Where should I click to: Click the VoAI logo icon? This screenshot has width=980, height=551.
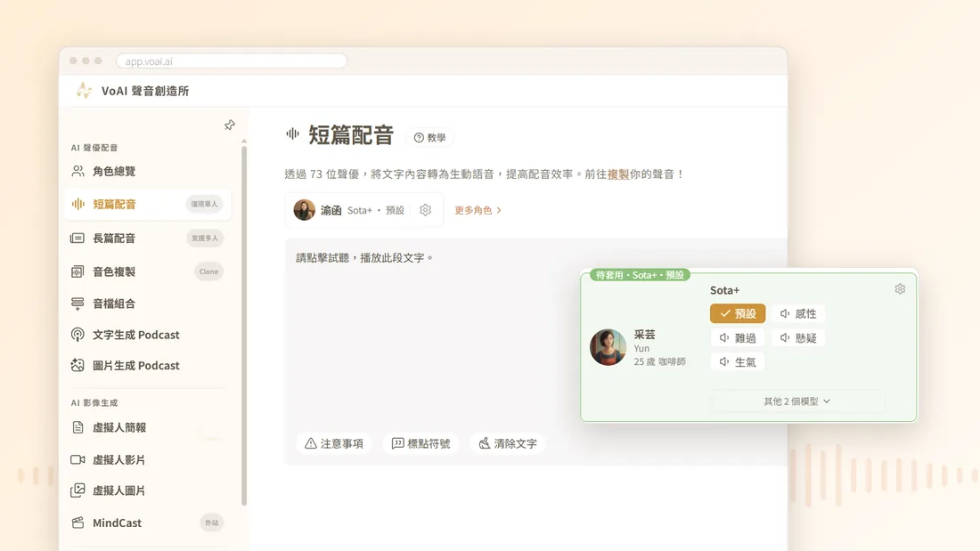click(84, 91)
